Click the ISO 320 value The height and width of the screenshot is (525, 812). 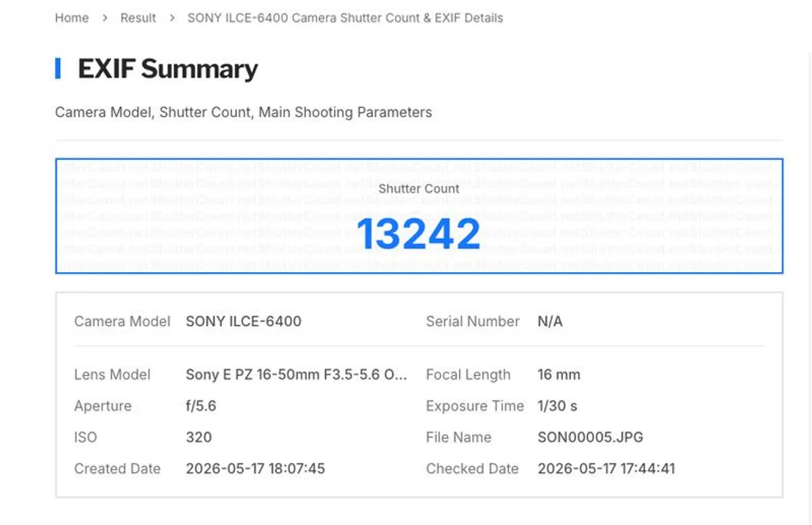pyautogui.click(x=199, y=437)
